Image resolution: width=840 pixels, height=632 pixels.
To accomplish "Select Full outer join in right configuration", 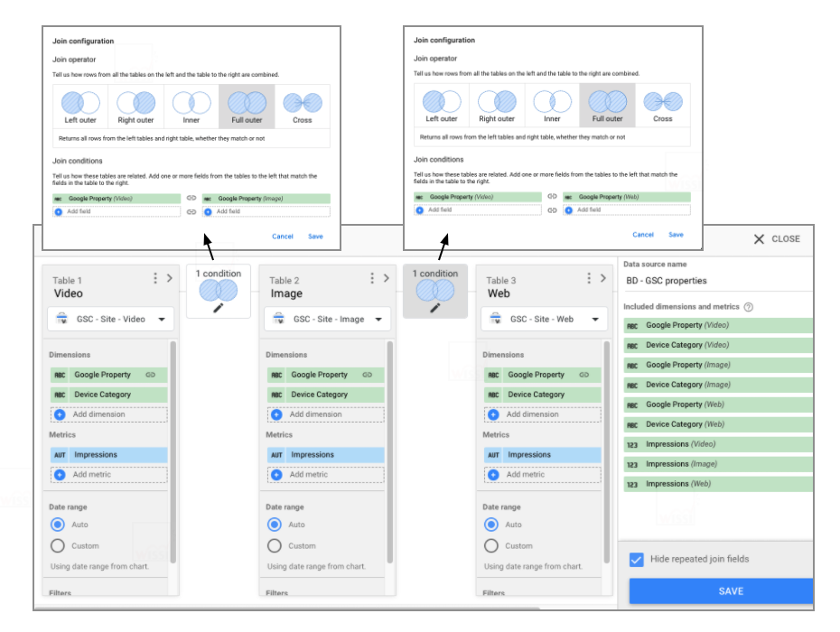I will pyautogui.click(x=608, y=106).
